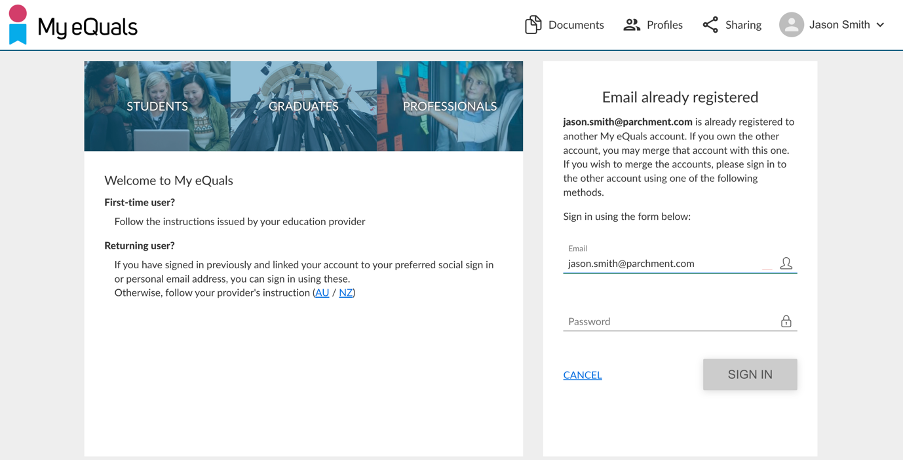Follow the AU provider instruction link
Viewport: 904px width, 460px height.
tap(322, 293)
